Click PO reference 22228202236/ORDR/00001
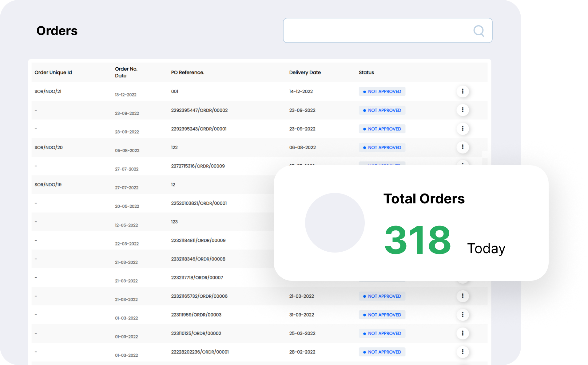The height and width of the screenshot is (365, 588). [200, 352]
